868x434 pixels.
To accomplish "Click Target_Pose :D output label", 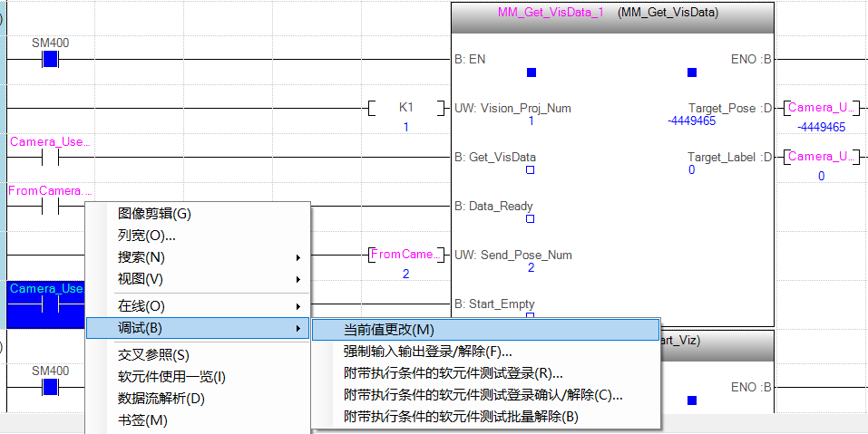I will [x=729, y=109].
